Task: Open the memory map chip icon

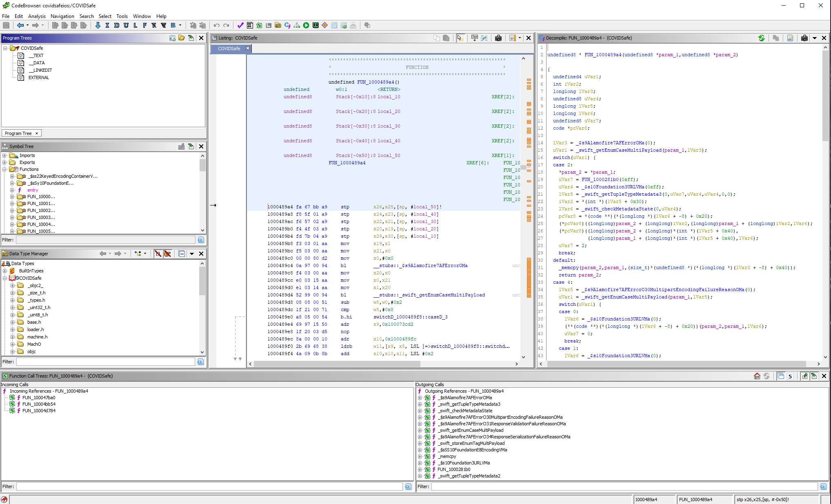Action: tap(316, 25)
